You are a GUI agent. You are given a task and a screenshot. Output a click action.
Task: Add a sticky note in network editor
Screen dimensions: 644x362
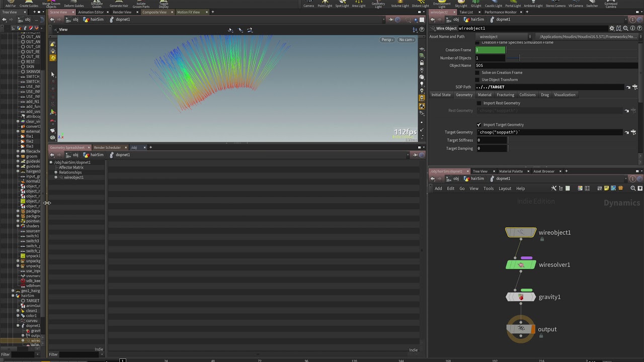pyautogui.click(x=606, y=189)
